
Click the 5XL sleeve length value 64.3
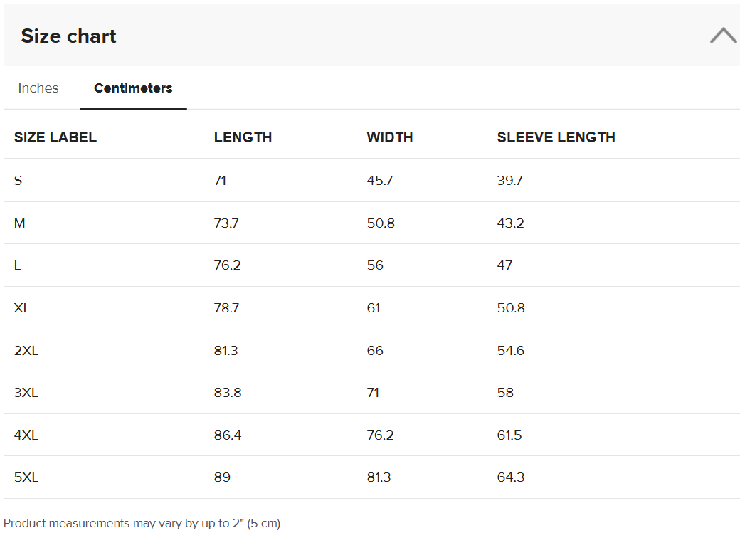point(511,477)
